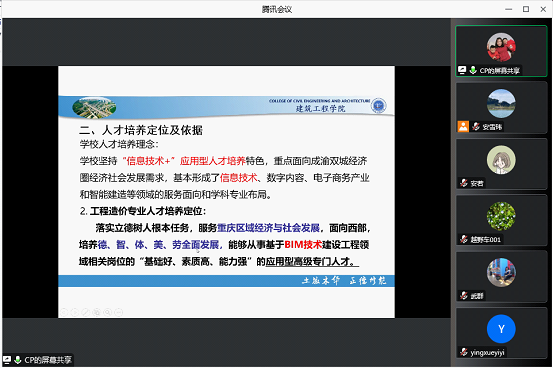
Task: Click the muted mic icon for 安雪伟
Action: [476, 126]
